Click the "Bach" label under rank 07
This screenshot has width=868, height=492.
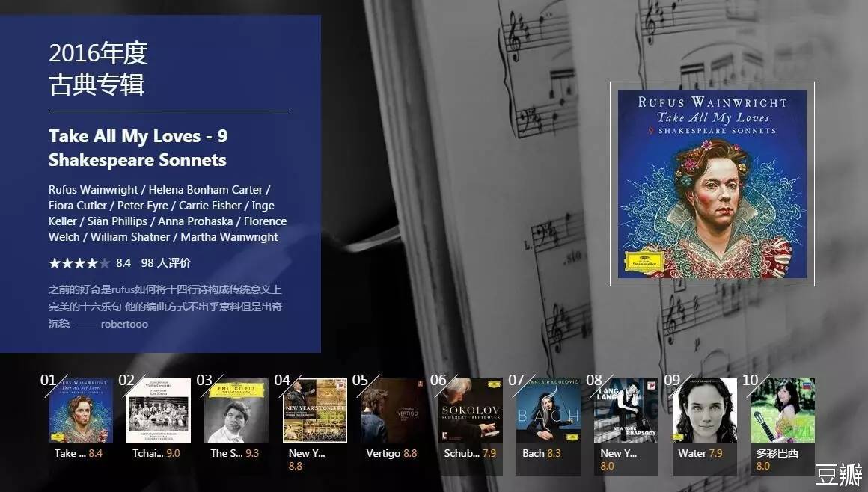(x=533, y=453)
